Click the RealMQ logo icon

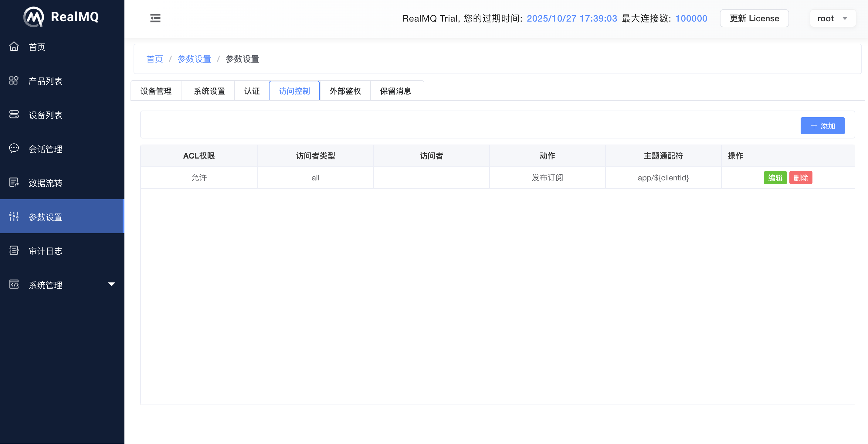tap(33, 17)
